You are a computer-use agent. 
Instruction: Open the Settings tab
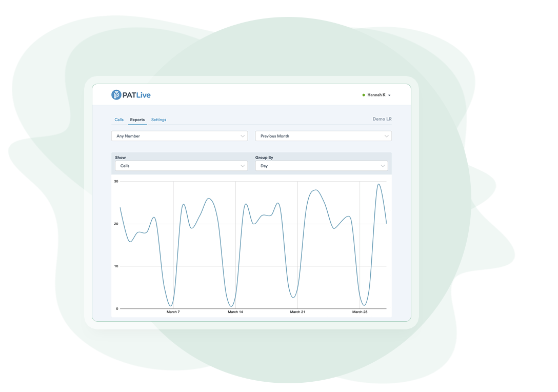158,120
